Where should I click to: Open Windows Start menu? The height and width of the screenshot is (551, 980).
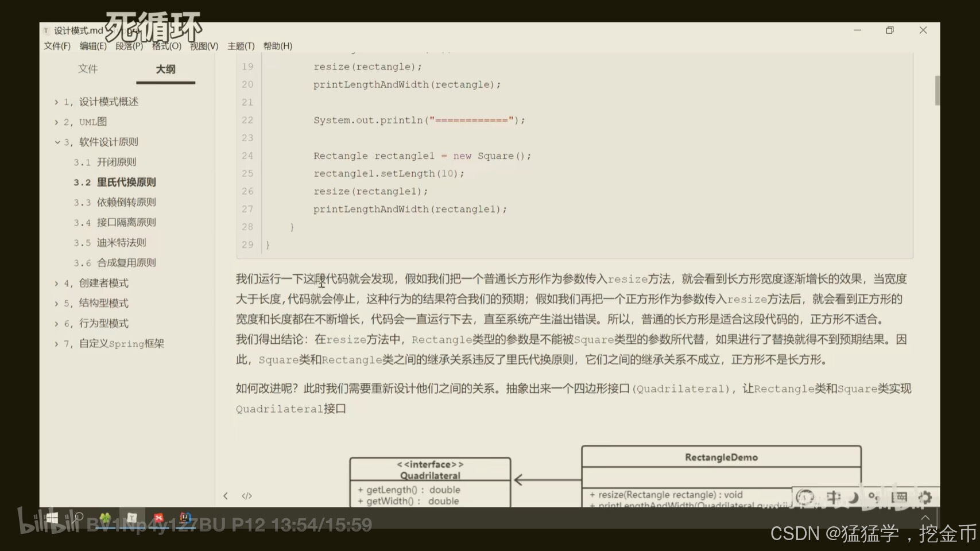(52, 519)
